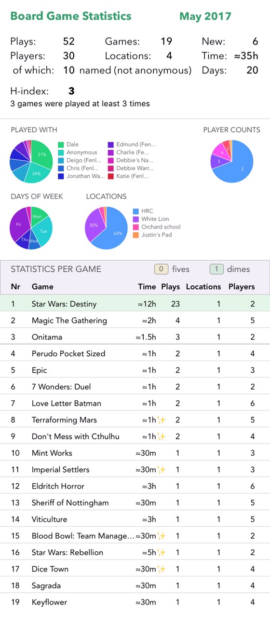
Task: Click the Fri slice of days pie chart
Action: (x=19, y=224)
